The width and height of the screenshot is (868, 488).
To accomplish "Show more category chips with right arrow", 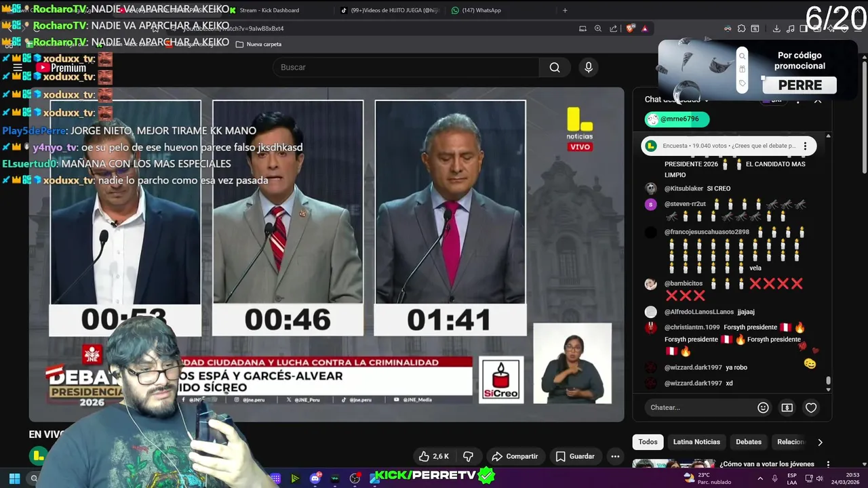I will [820, 442].
